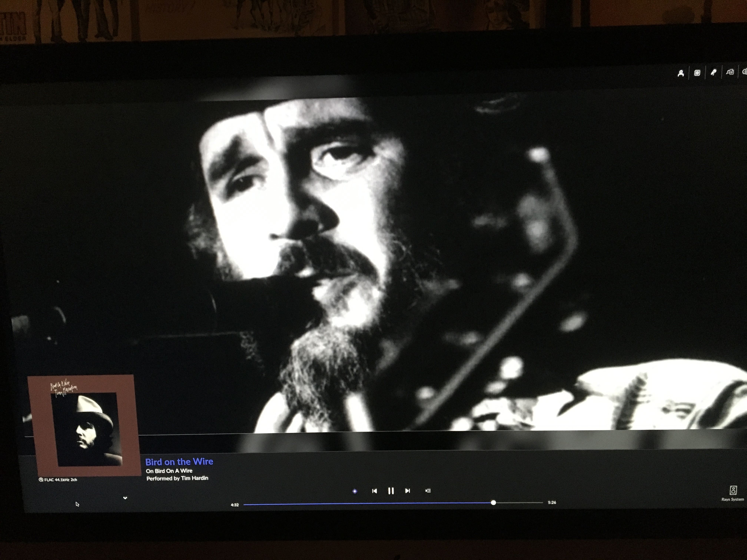The width and height of the screenshot is (747, 560).
Task: Show lyrics with the microphone icon
Action: (x=713, y=73)
